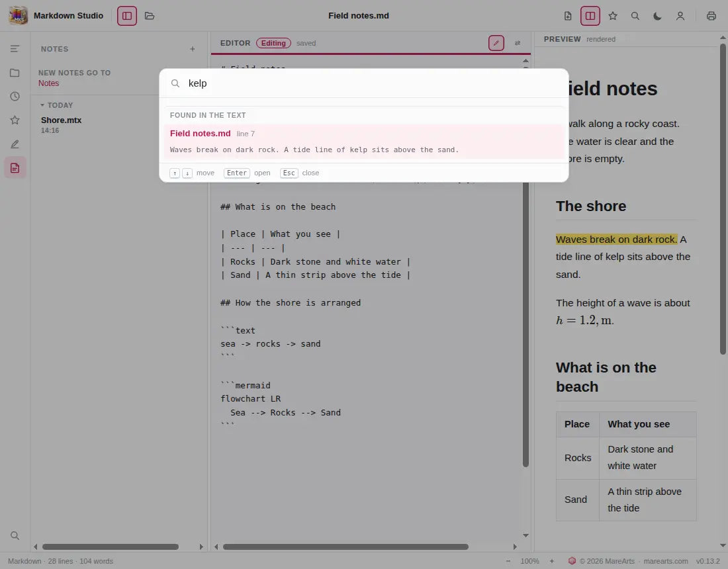Image resolution: width=728 pixels, height=569 pixels.
Task: Add a new note with the plus icon
Action: pyautogui.click(x=192, y=49)
